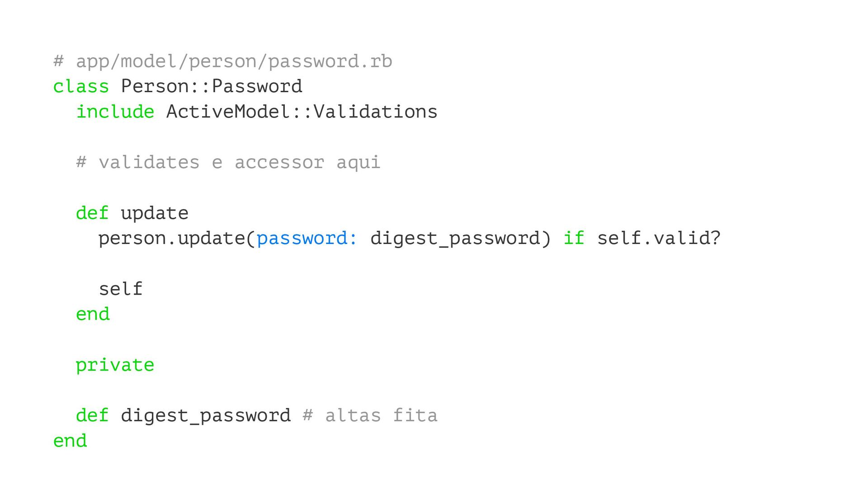Click the final 'end' closing the class
This screenshot has height=488, width=868.
click(x=70, y=441)
